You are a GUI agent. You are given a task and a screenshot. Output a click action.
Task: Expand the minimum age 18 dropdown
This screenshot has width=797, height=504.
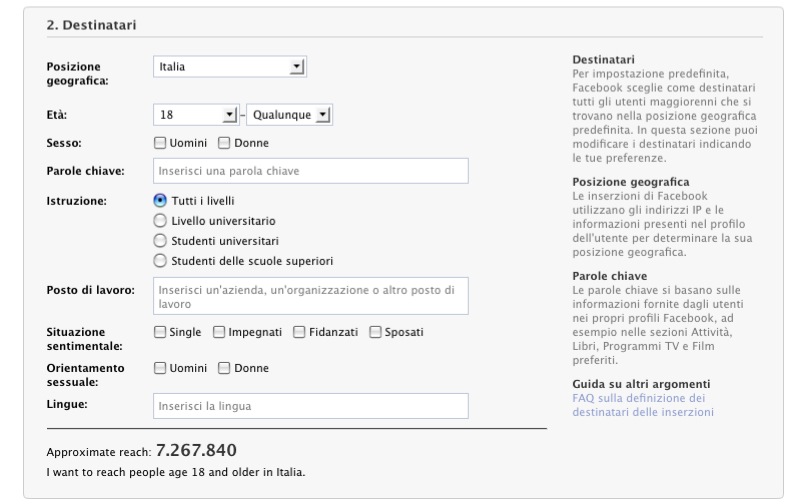pyautogui.click(x=195, y=116)
